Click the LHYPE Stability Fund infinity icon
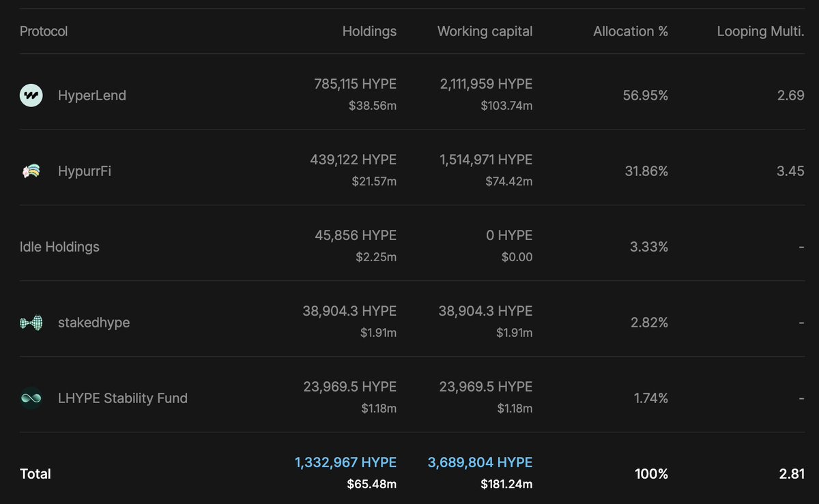 tap(31, 398)
